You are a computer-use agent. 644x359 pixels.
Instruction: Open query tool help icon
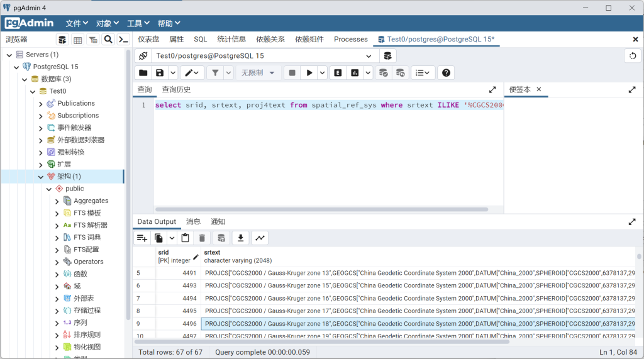pyautogui.click(x=446, y=73)
